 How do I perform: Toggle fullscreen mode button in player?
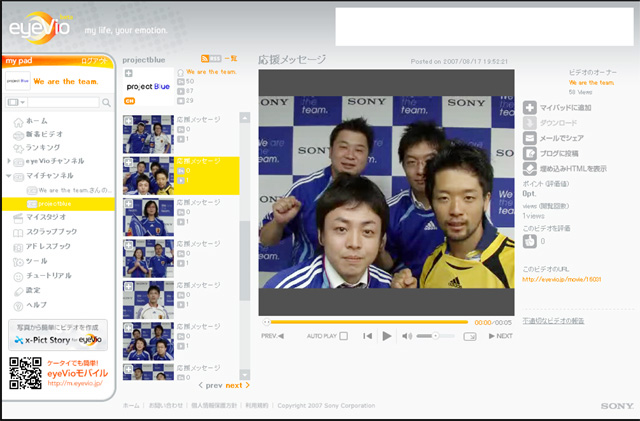tap(470, 336)
